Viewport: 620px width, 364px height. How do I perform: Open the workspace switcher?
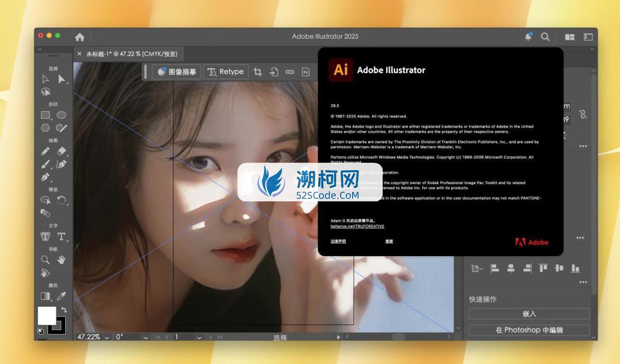pos(588,37)
